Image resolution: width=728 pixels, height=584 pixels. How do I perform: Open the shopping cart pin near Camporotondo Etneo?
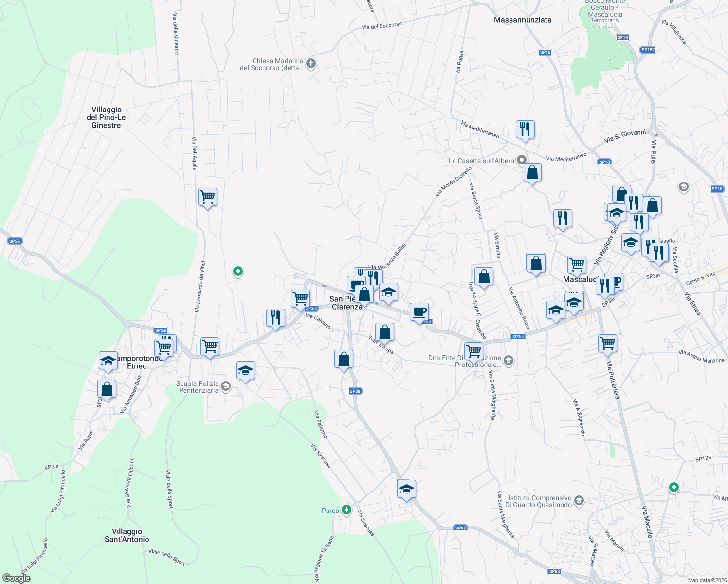point(164,346)
